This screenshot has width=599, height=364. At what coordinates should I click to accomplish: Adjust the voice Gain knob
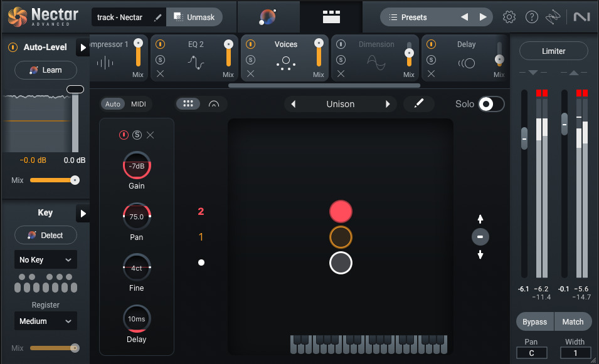[137, 165]
